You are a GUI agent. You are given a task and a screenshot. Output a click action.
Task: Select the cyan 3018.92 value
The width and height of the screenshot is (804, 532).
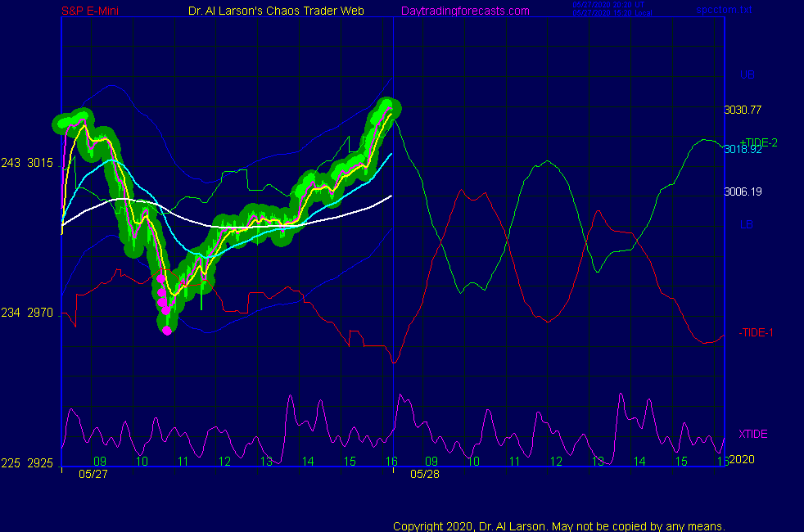(743, 149)
